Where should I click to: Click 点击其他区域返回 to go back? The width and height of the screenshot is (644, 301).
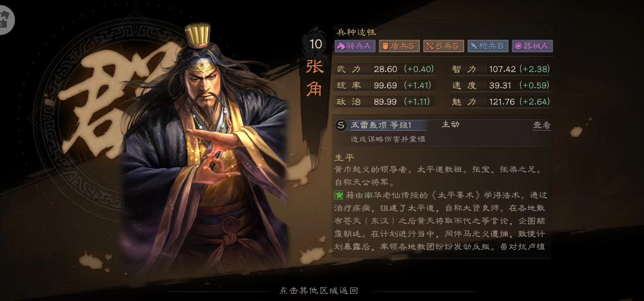tap(319, 290)
